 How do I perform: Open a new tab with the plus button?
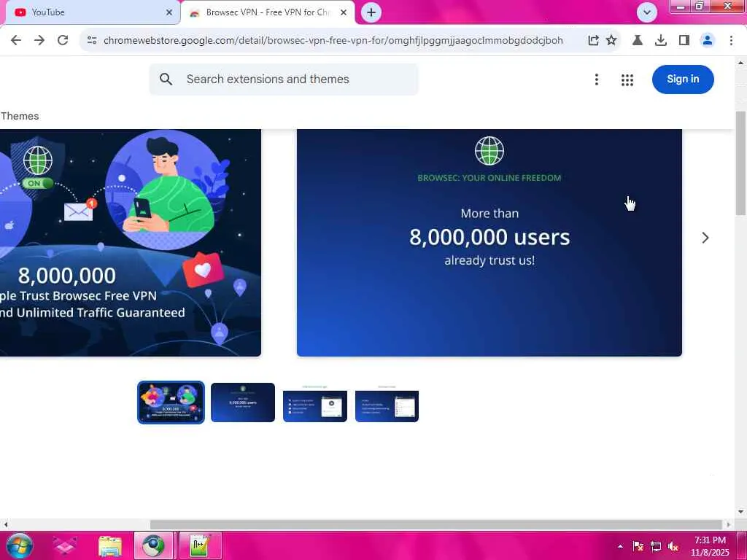(371, 12)
